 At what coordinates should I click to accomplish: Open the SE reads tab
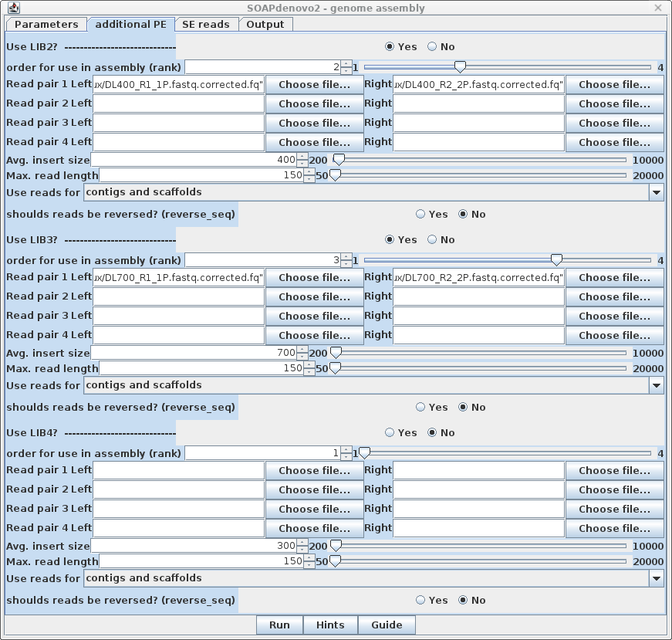coord(205,24)
